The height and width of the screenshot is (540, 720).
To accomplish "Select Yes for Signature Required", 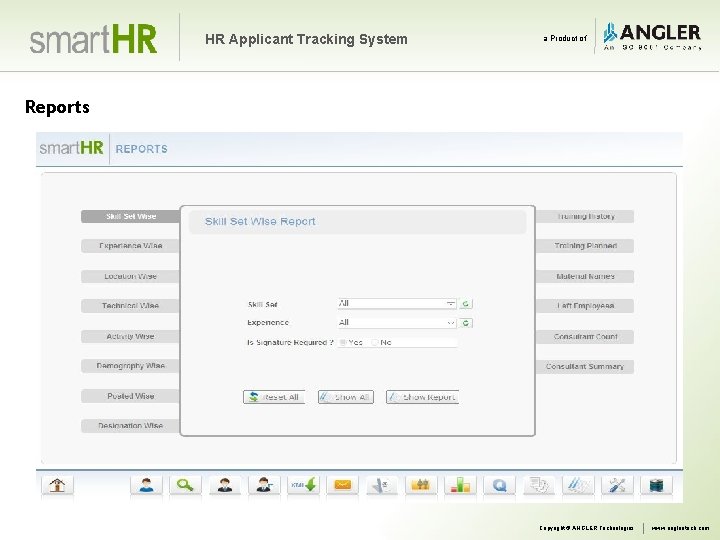I will point(343,343).
